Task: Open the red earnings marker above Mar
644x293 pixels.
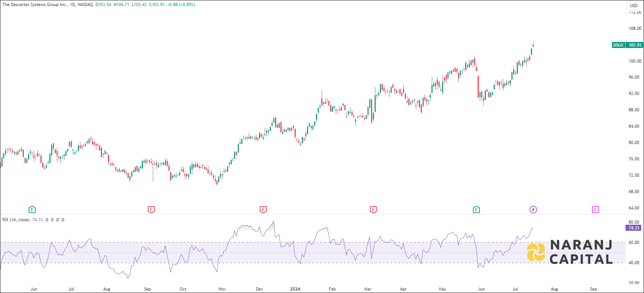Action: pyautogui.click(x=373, y=209)
